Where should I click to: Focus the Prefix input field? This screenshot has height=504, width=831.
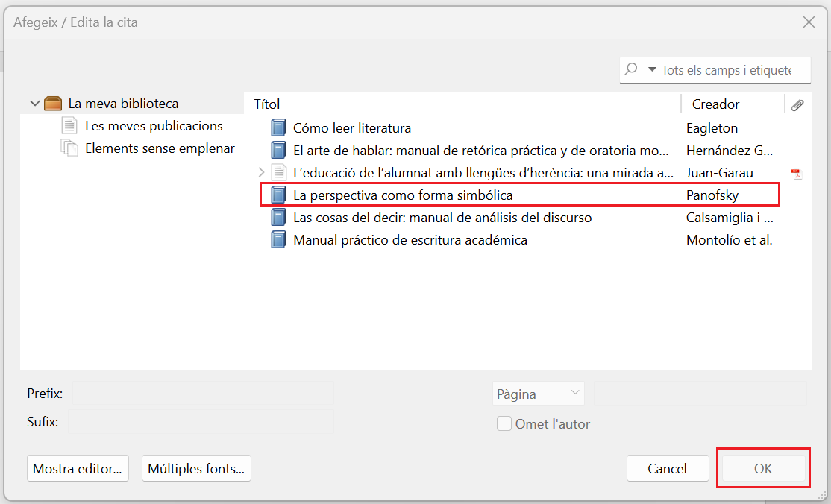203,393
